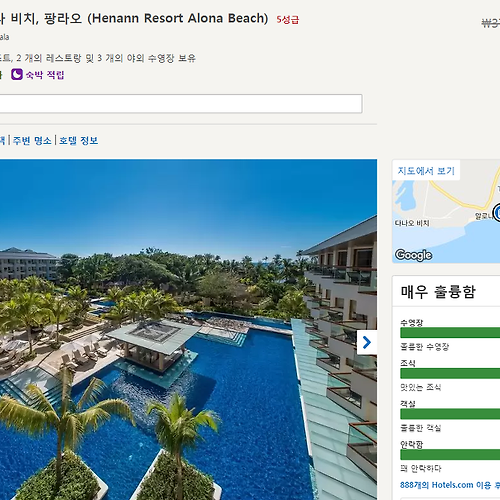Go to the 호텔 정보 section
Image resolution: width=500 pixels, height=500 pixels.
tap(79, 140)
